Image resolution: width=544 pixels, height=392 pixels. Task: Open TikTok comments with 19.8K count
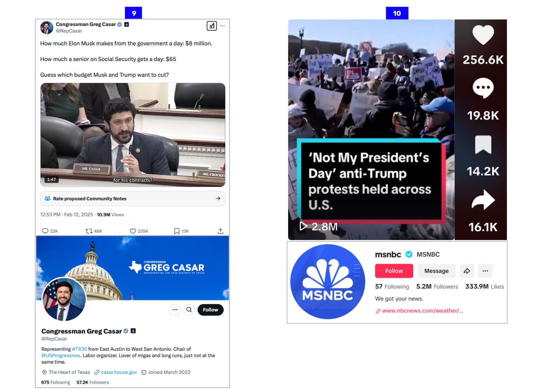pos(483,88)
